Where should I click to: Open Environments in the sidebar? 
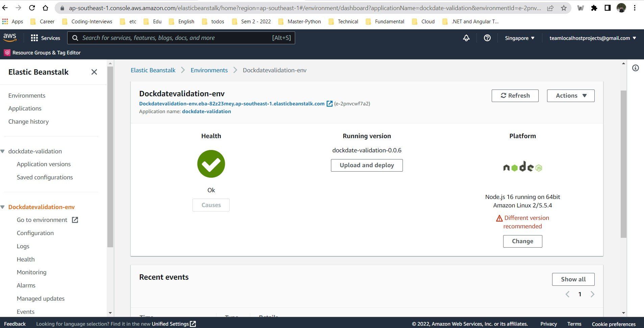point(27,96)
